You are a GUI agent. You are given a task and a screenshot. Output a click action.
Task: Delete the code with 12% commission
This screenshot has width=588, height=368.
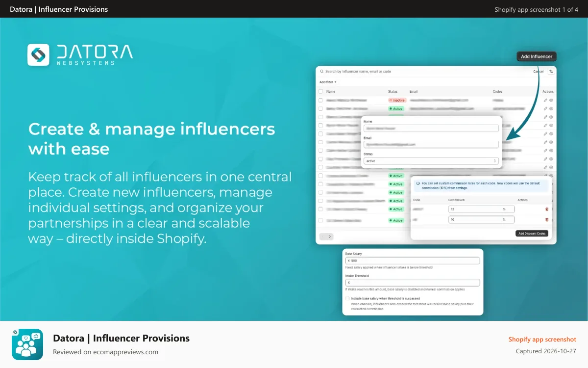click(547, 209)
